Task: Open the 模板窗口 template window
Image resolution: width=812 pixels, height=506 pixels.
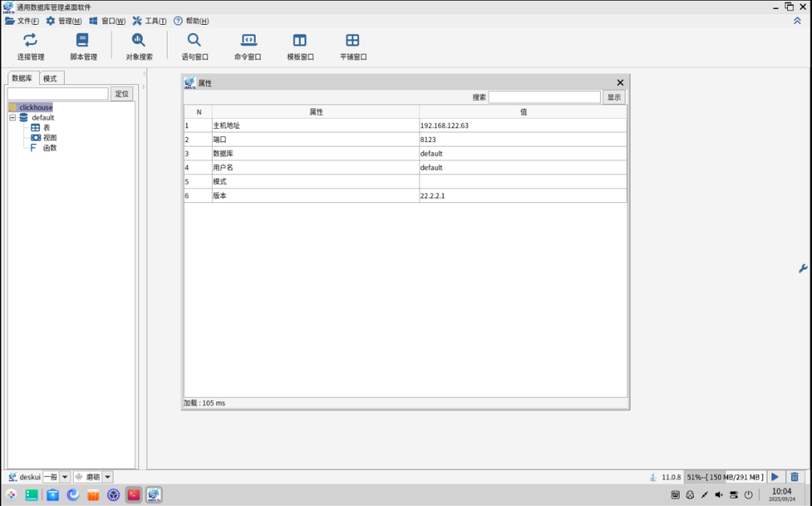Action: [300, 47]
